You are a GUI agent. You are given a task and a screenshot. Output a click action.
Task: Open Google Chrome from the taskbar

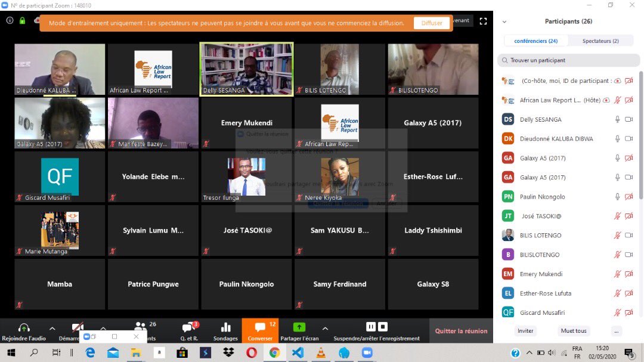274,352
